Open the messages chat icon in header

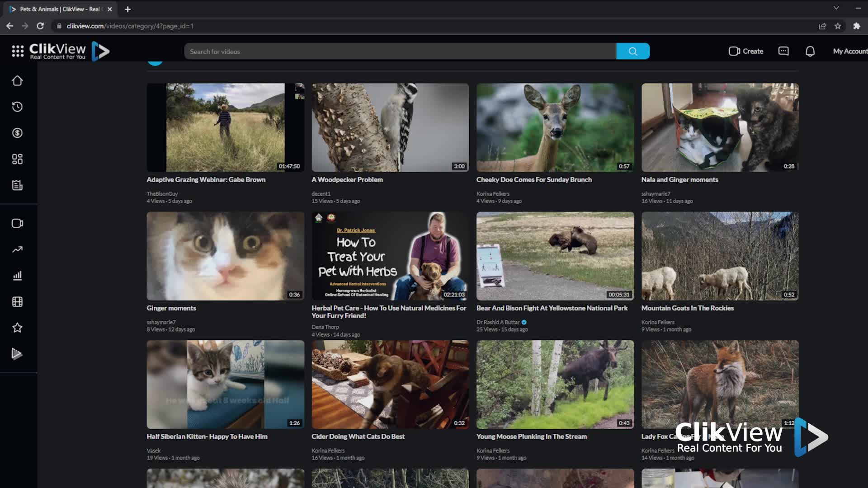pyautogui.click(x=783, y=51)
